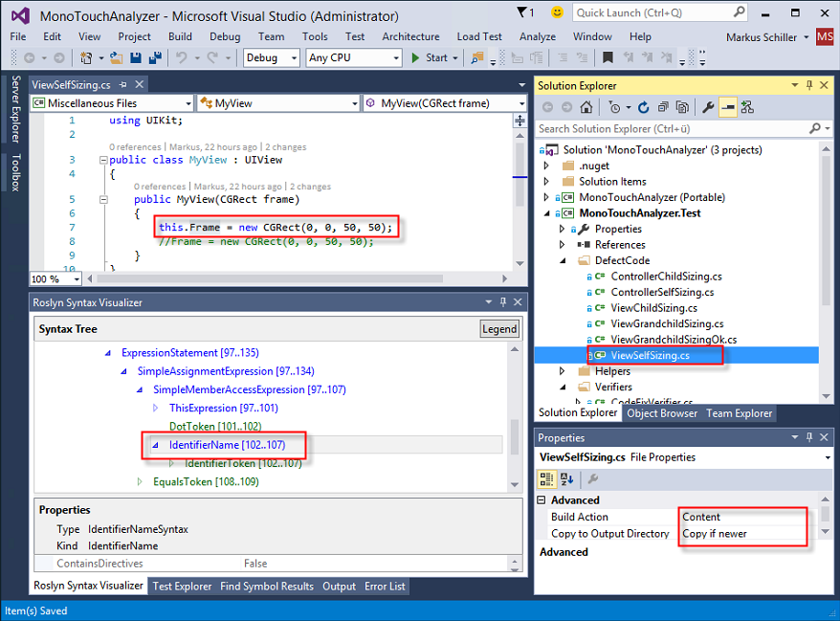Image resolution: width=840 pixels, height=621 pixels.
Task: Click the Search Solution Explorer field
Action: (x=684, y=128)
